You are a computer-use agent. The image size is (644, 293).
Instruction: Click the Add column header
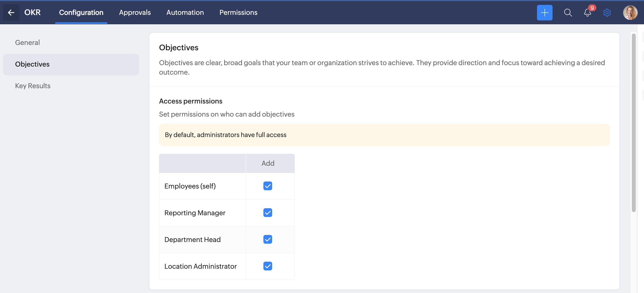(268, 163)
